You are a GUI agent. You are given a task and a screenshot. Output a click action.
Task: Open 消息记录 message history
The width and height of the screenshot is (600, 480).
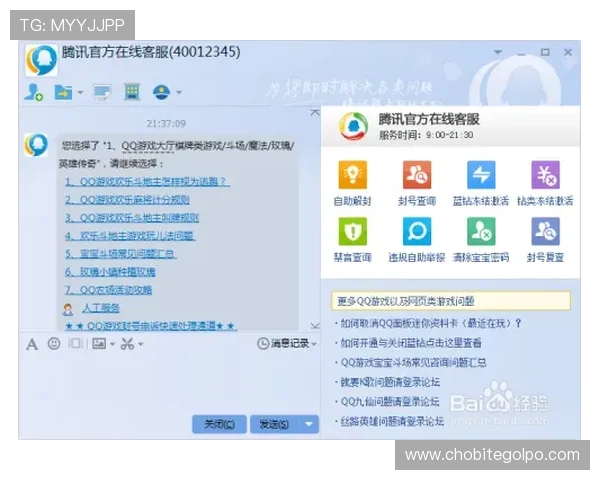tap(283, 343)
